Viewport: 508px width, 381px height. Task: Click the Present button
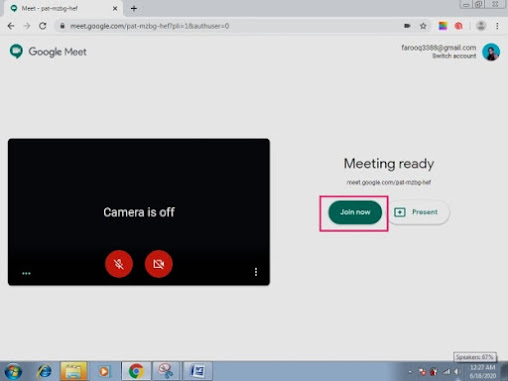point(418,212)
